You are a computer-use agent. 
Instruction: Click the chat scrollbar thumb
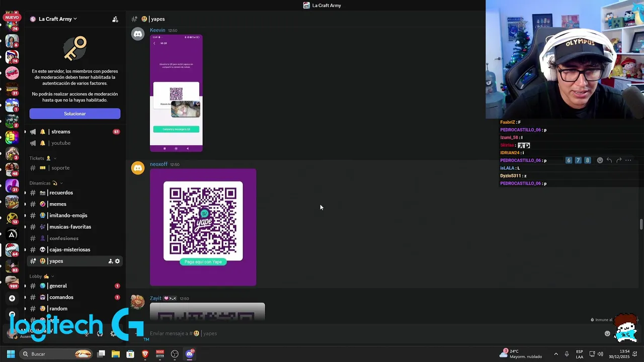641,224
